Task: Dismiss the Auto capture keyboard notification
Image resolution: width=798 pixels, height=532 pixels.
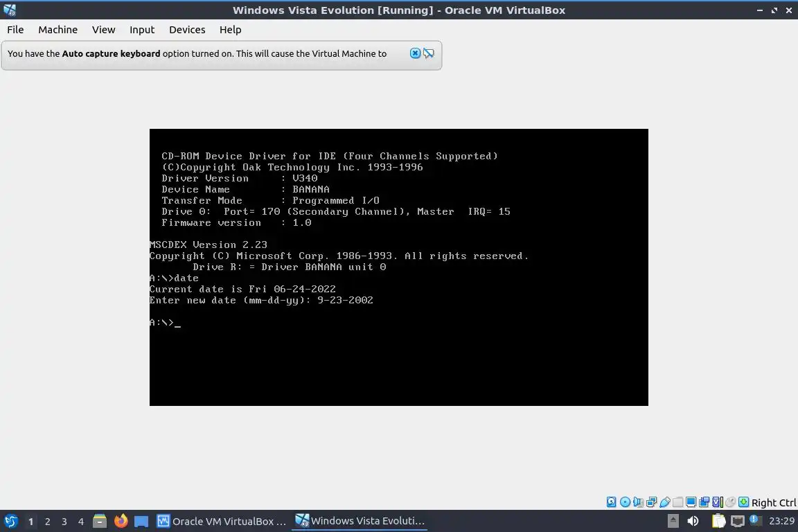Action: pos(416,53)
